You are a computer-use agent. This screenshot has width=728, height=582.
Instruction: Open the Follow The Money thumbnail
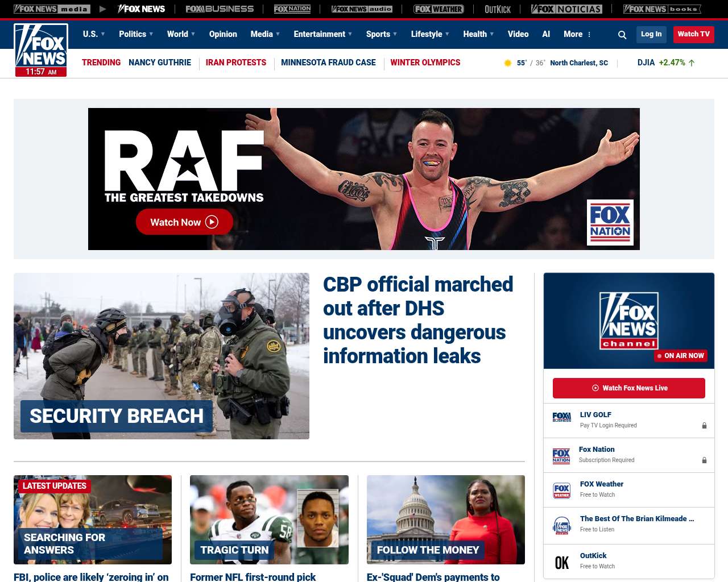pyautogui.click(x=446, y=519)
